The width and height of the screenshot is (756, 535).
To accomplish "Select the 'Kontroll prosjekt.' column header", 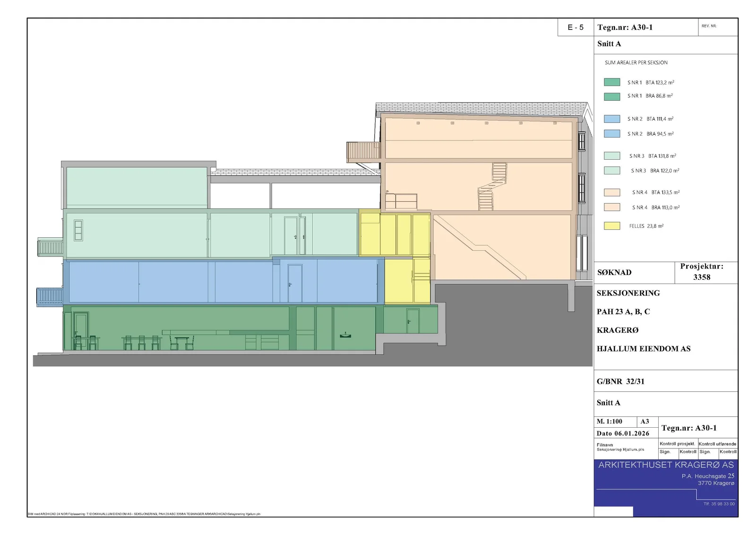I will tap(677, 444).
